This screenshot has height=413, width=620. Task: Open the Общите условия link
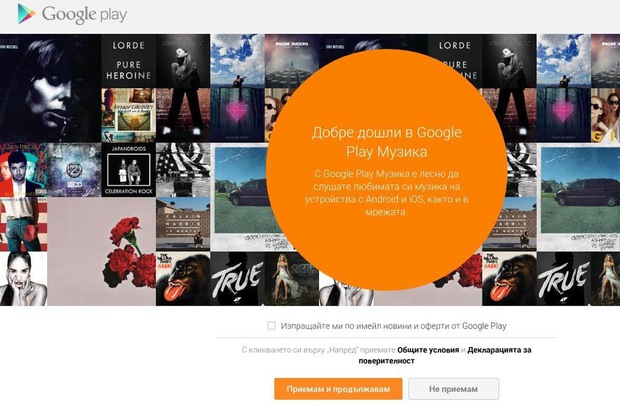click(x=428, y=350)
